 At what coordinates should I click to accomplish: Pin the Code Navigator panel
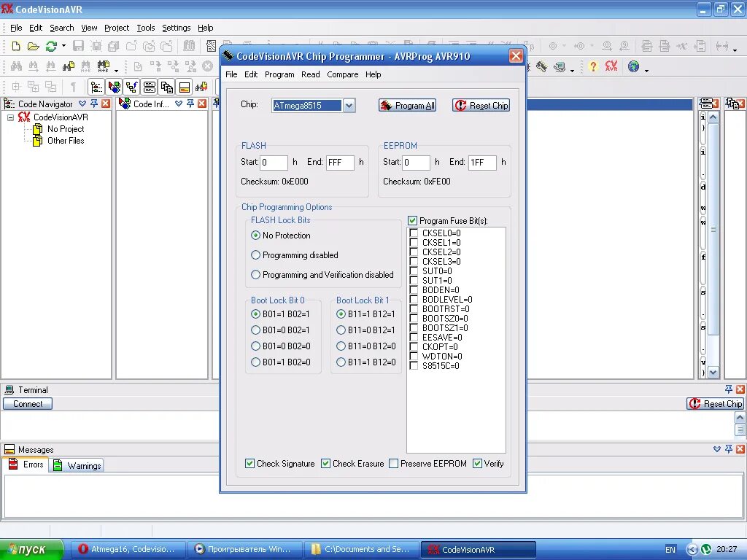pos(94,104)
